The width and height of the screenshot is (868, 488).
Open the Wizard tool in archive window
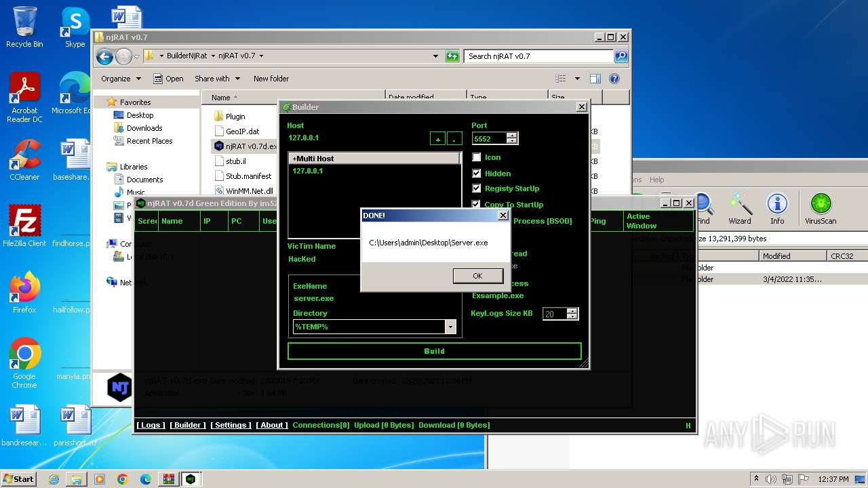(x=740, y=209)
